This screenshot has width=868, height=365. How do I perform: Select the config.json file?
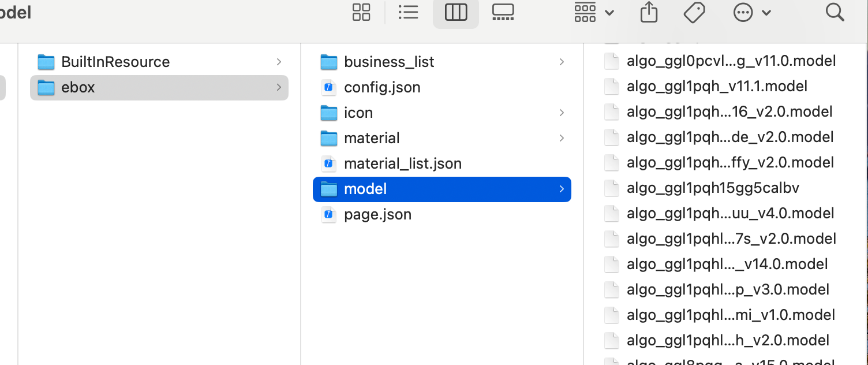382,87
